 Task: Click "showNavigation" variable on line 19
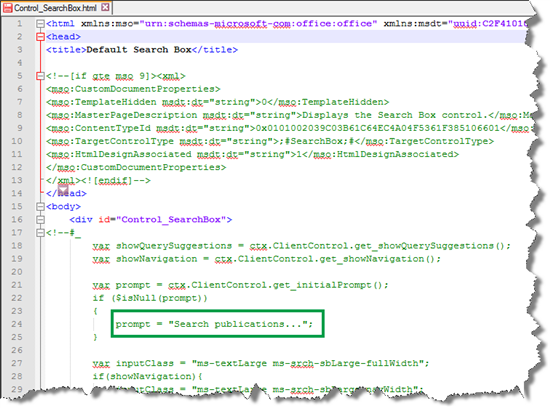tap(156, 259)
